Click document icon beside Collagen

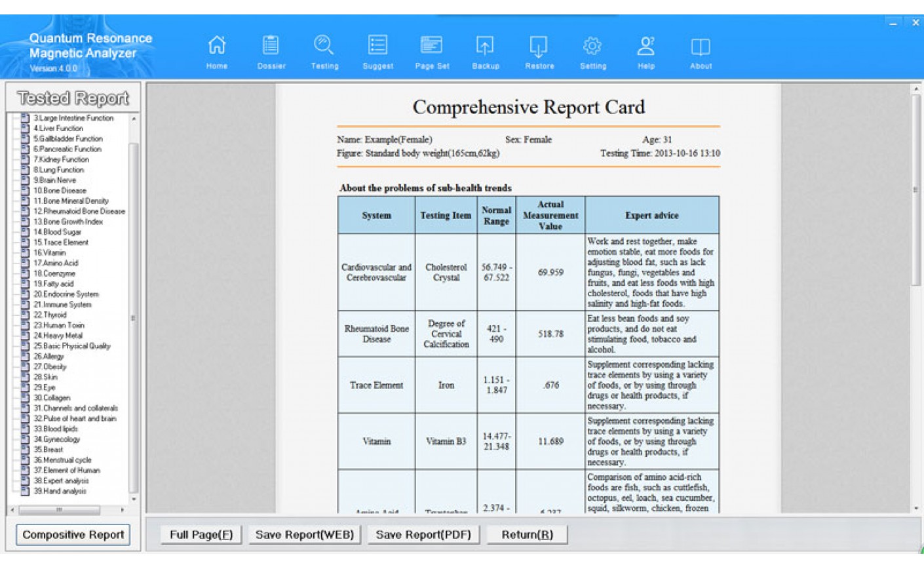(x=26, y=398)
